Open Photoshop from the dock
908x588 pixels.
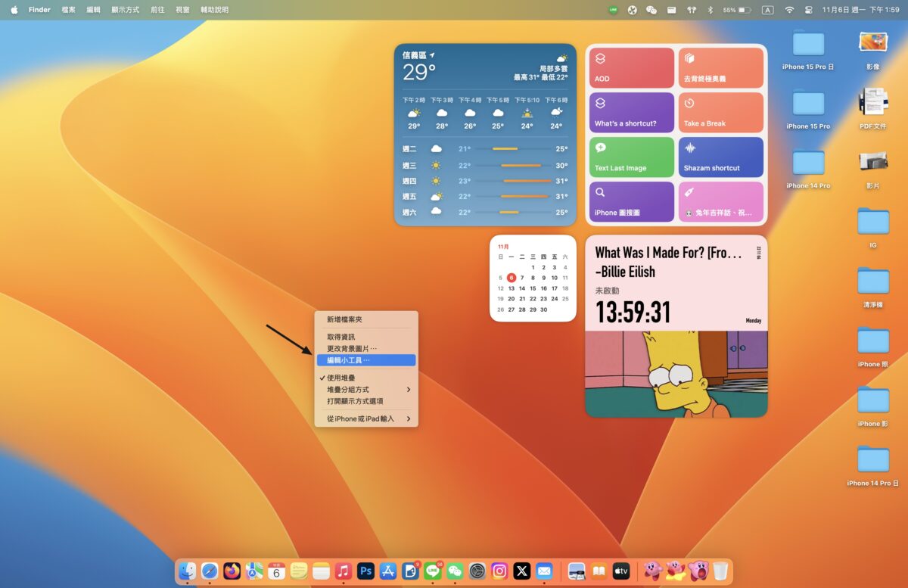click(x=366, y=571)
